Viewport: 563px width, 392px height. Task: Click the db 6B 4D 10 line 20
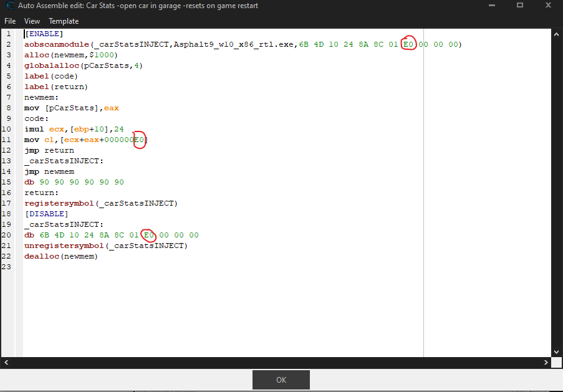click(112, 235)
